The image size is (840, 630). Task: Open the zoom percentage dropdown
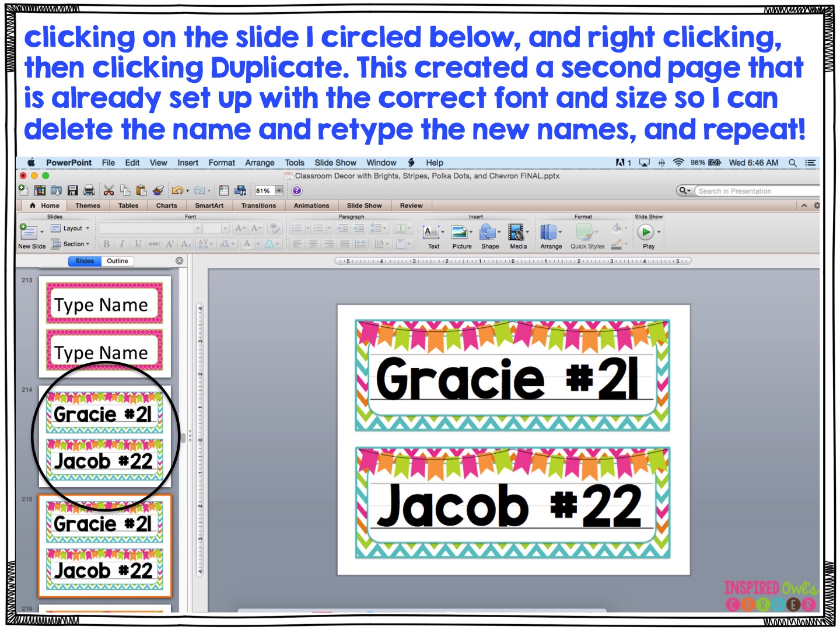[x=278, y=190]
